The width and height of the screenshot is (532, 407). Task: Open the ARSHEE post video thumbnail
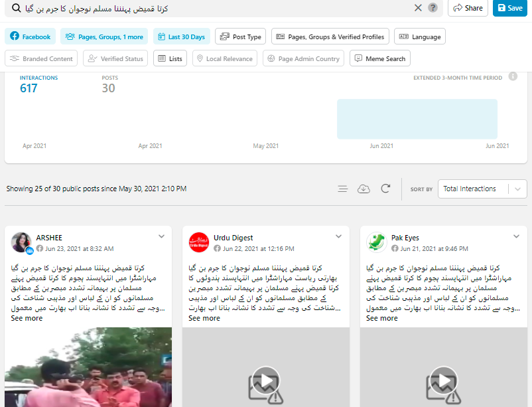tap(88, 367)
